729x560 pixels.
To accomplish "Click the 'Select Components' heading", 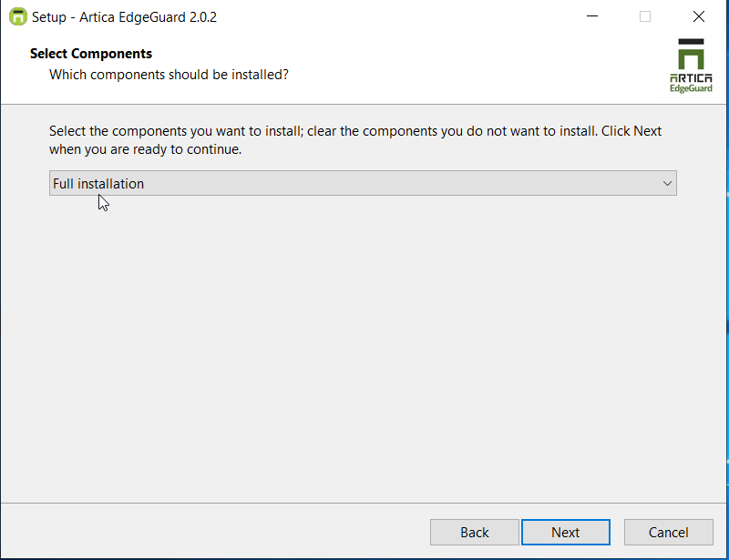I will coord(91,54).
